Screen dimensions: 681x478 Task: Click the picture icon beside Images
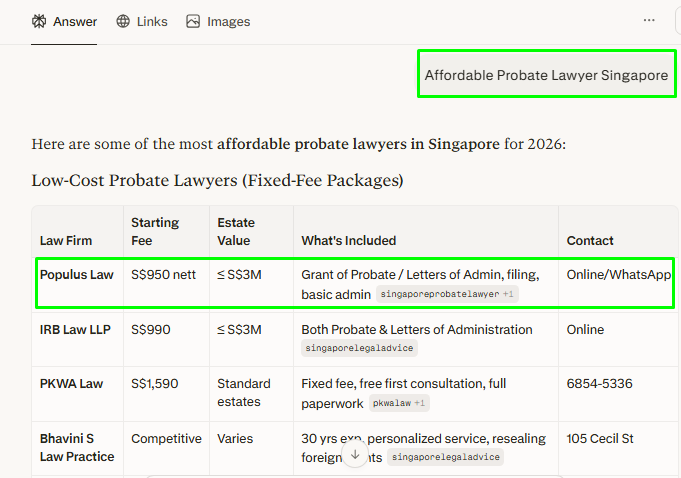pyautogui.click(x=193, y=21)
